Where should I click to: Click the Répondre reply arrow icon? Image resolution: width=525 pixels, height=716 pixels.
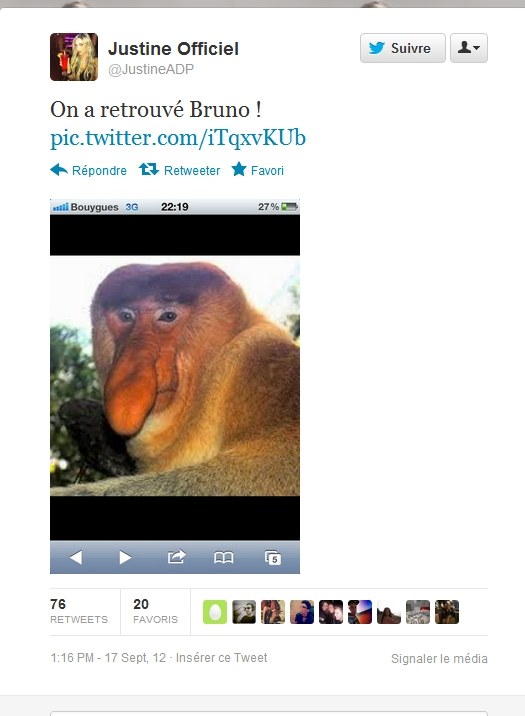click(59, 169)
